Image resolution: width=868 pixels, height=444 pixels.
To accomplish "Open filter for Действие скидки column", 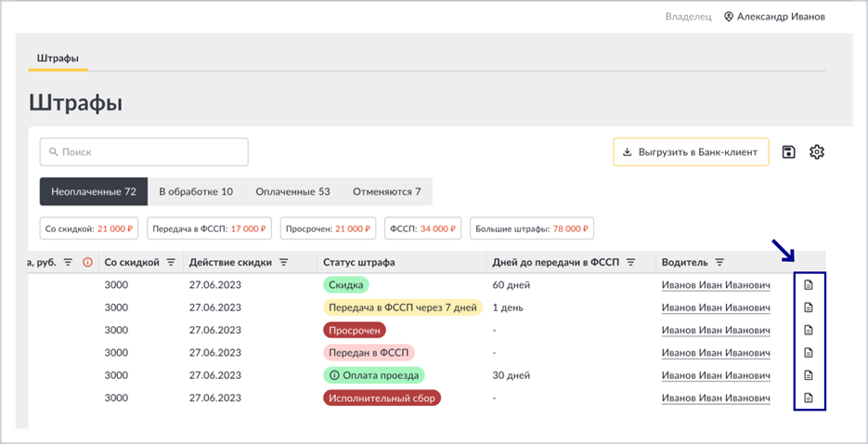I will (x=283, y=263).
